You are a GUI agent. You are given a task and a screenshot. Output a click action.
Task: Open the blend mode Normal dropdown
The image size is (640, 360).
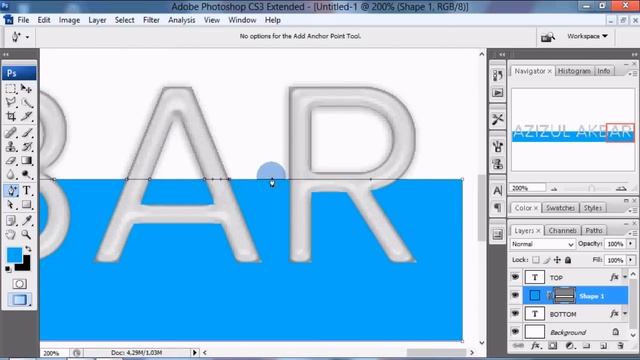click(542, 244)
